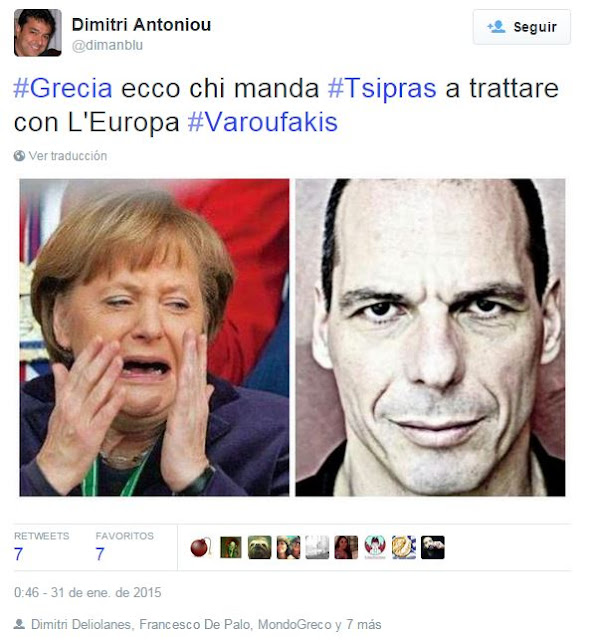Select the last dark avatar icon

[432, 547]
